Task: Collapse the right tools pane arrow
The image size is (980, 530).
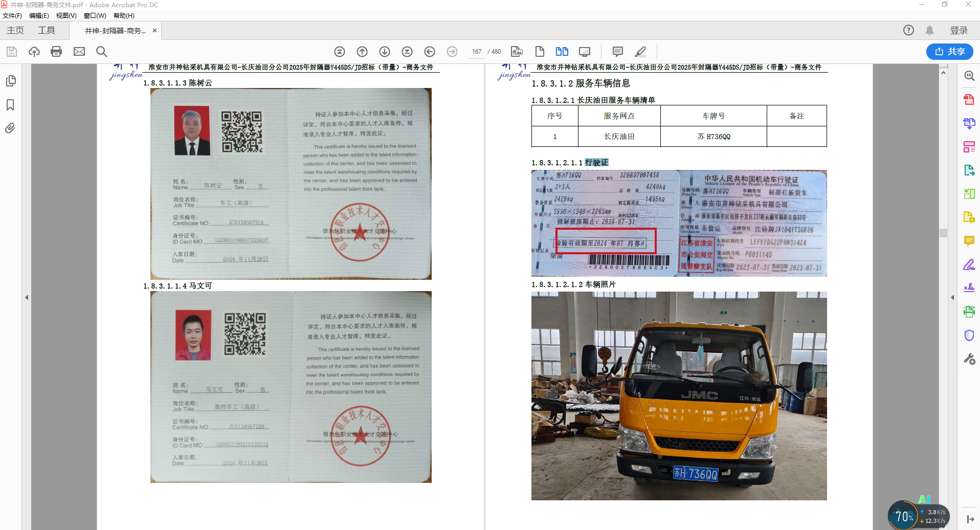Action: [952, 297]
